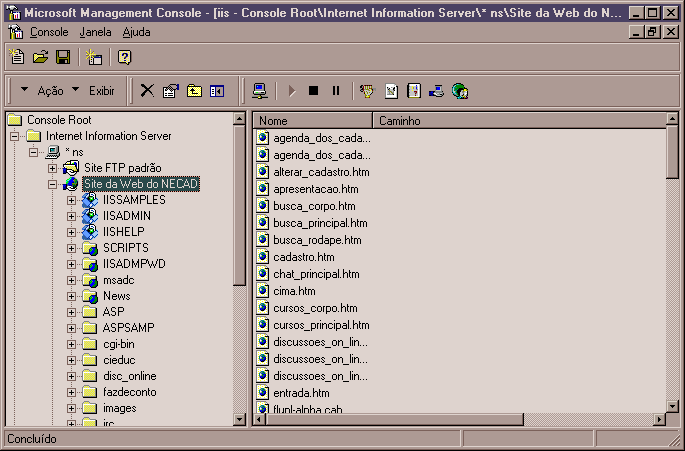Toggle show/hide console tree icon
The image size is (685, 451).
217,91
